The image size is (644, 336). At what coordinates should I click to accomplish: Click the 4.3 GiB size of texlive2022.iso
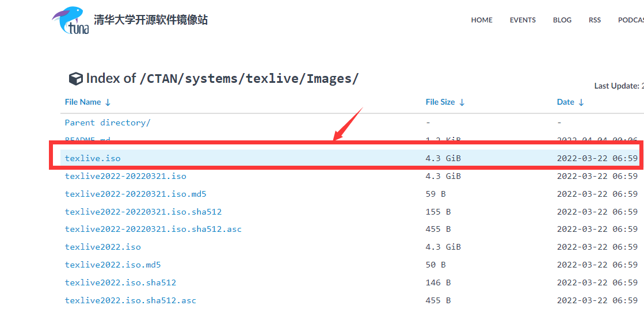coord(443,247)
